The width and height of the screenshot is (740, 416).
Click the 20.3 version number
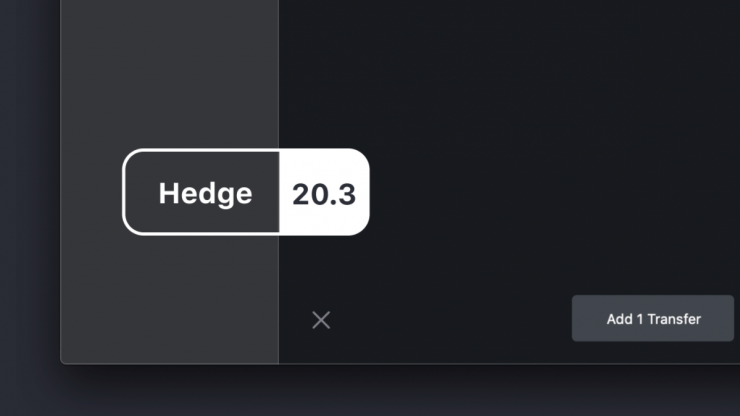[323, 193]
